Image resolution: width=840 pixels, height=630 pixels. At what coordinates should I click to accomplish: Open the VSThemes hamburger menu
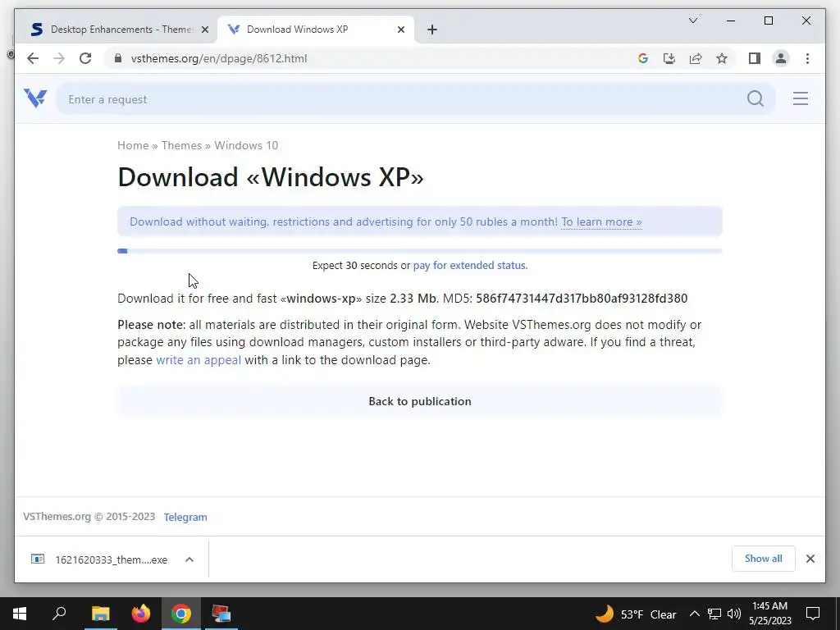(801, 98)
